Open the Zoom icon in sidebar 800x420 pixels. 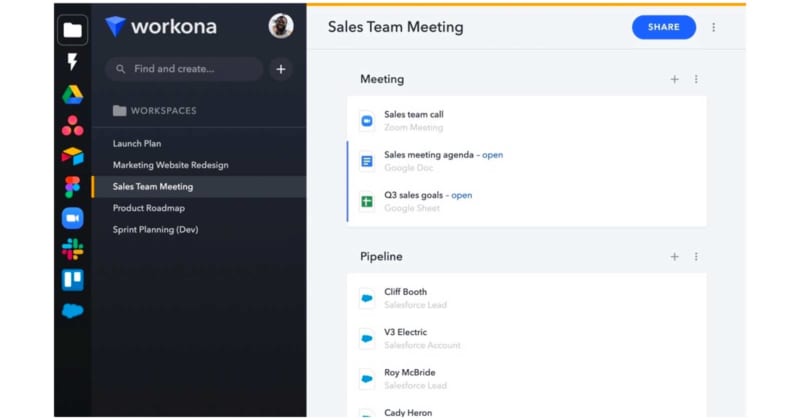point(72,218)
